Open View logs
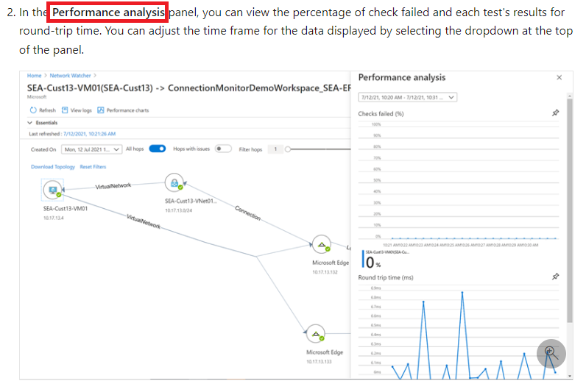The width and height of the screenshot is (586, 392). (77, 110)
